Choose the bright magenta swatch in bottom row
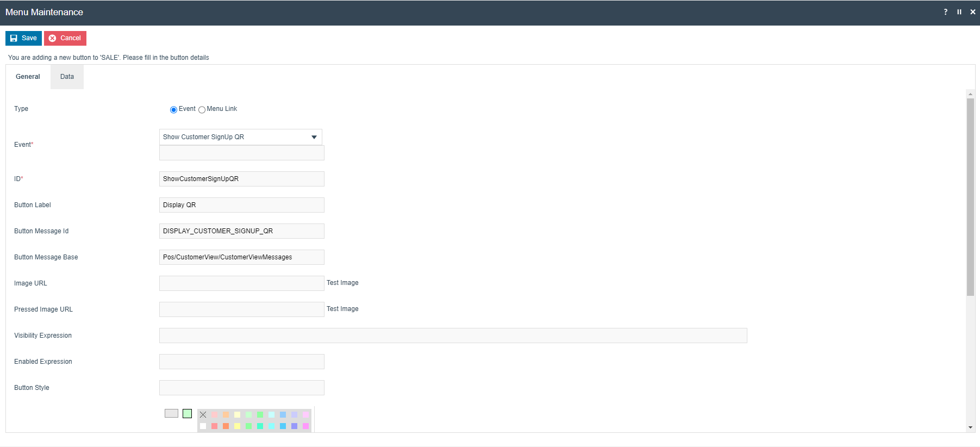This screenshot has width=980, height=447. tap(305, 426)
